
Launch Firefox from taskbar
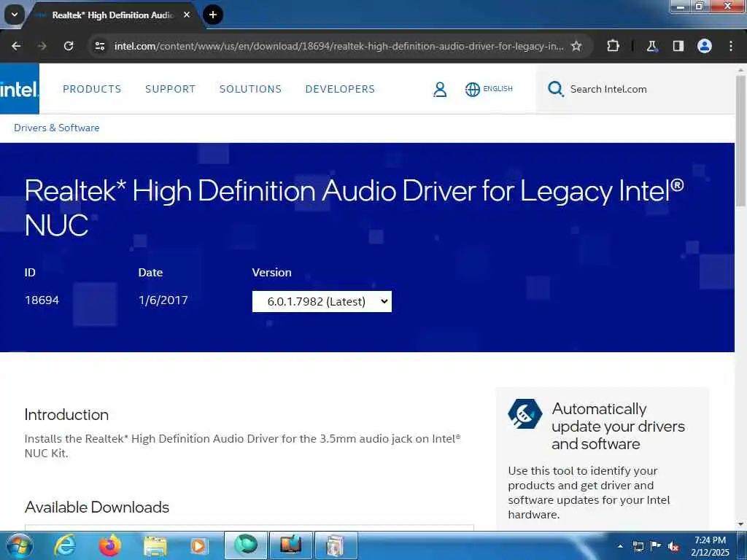click(110, 545)
